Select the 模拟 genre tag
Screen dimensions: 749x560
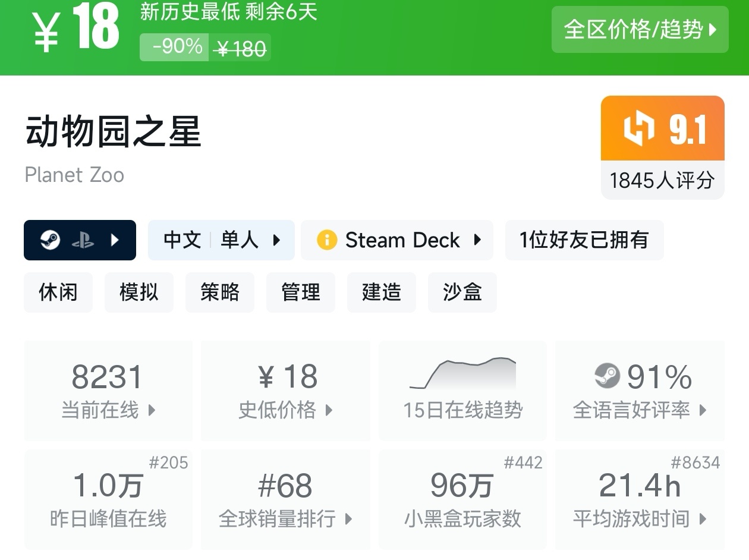coord(139,292)
